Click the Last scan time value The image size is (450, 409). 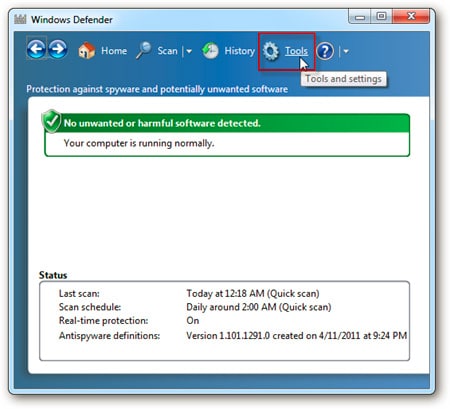click(x=253, y=294)
